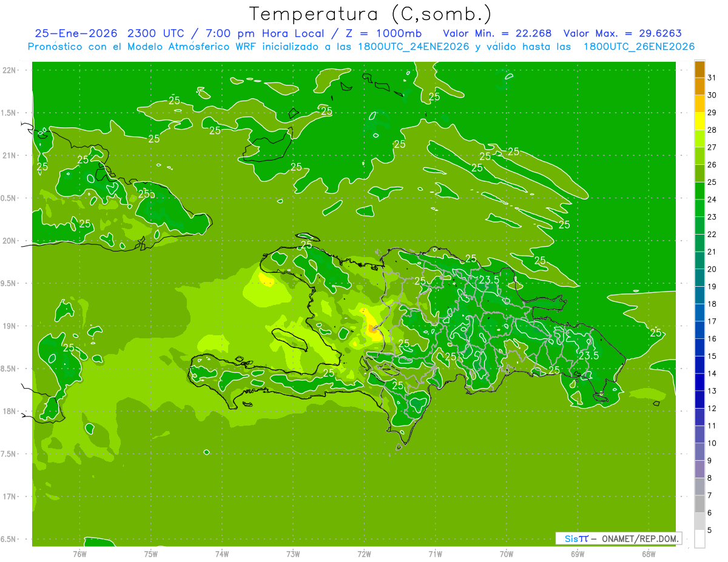Click the 7 degree gray legend swatch
Viewport: 728px width, 562px height.
coord(699,487)
